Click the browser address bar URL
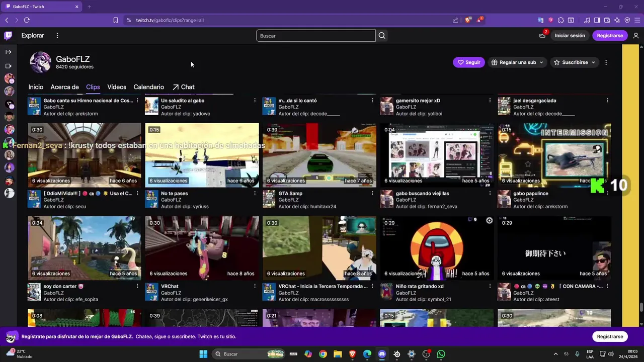This screenshot has width=644, height=362. pos(170,20)
